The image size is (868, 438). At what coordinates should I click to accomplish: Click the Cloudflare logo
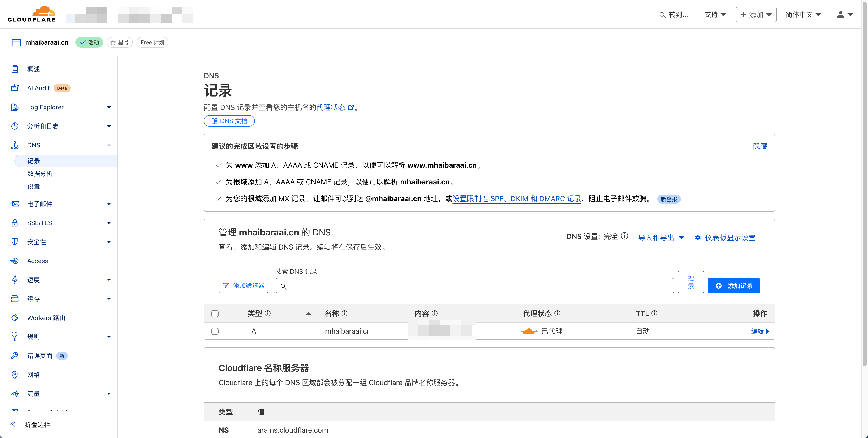click(31, 14)
